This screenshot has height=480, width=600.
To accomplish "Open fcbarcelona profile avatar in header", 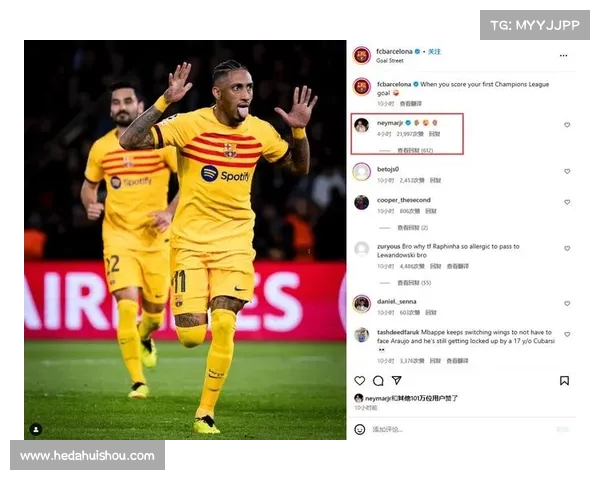I will (362, 56).
